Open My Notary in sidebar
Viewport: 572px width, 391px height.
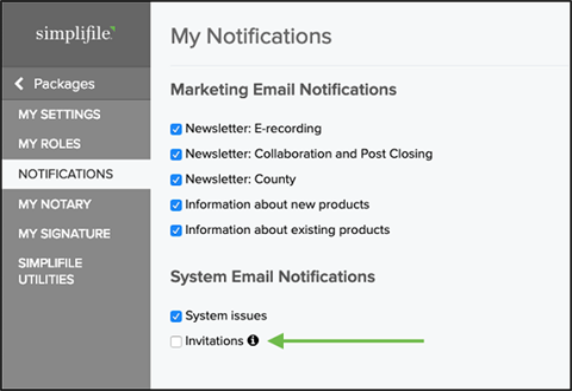[x=76, y=204]
